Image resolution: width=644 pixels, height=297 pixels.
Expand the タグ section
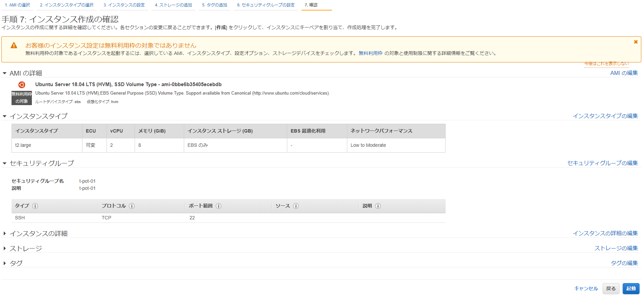5,263
